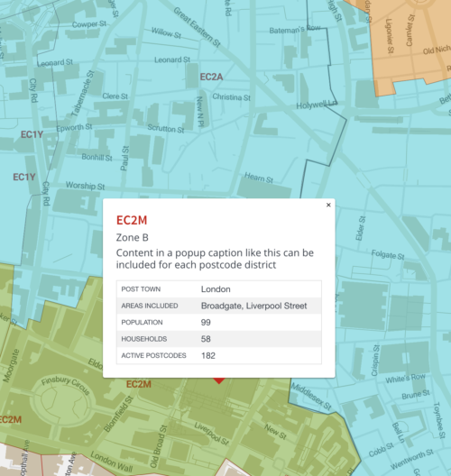Click the Crispin St label
This screenshot has height=476, width=451.
(x=375, y=361)
